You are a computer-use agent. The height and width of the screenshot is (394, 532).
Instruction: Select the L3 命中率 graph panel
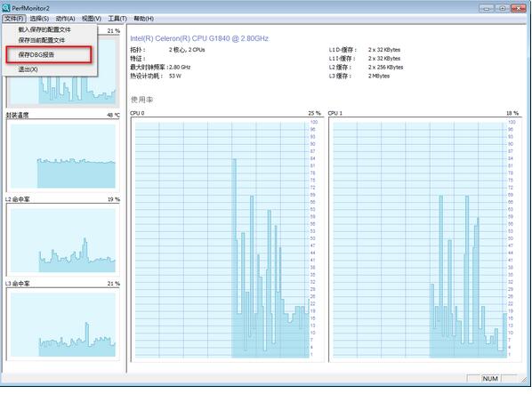coord(63,324)
